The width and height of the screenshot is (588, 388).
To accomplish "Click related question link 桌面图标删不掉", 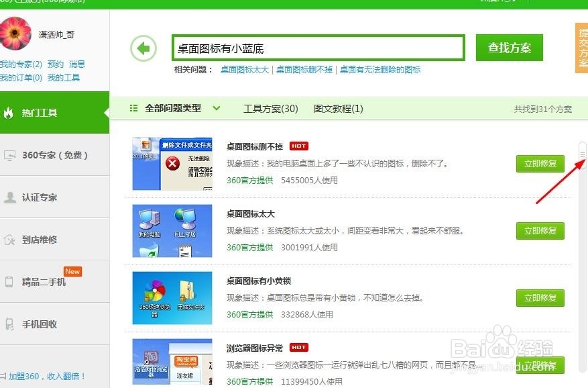I will (304, 70).
